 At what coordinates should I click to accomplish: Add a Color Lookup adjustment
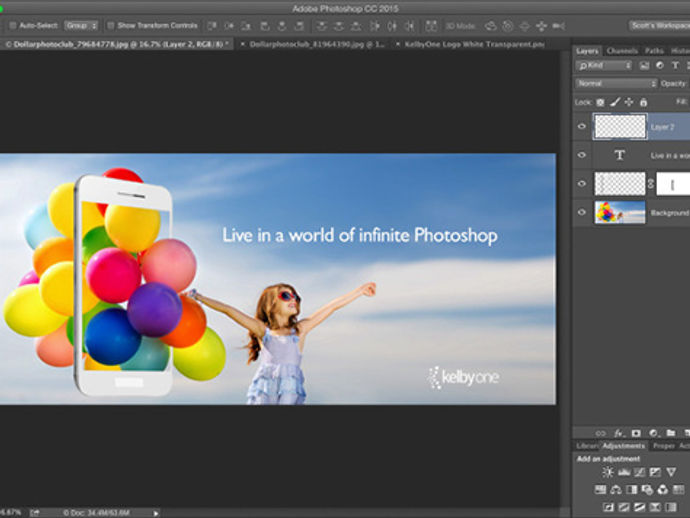pyautogui.click(x=679, y=489)
